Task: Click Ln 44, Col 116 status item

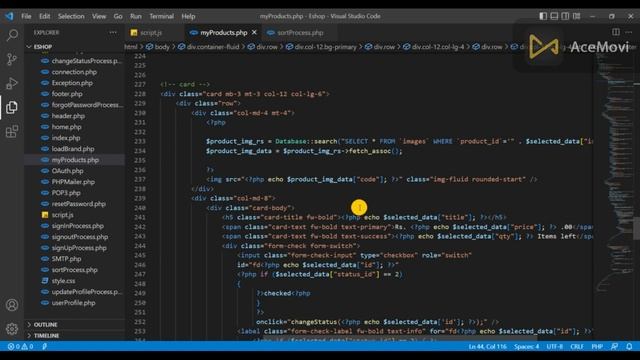Action: 487,347
